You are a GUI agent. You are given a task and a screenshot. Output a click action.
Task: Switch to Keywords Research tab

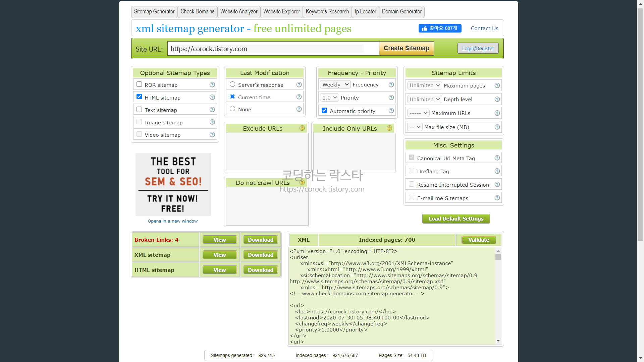327,12
